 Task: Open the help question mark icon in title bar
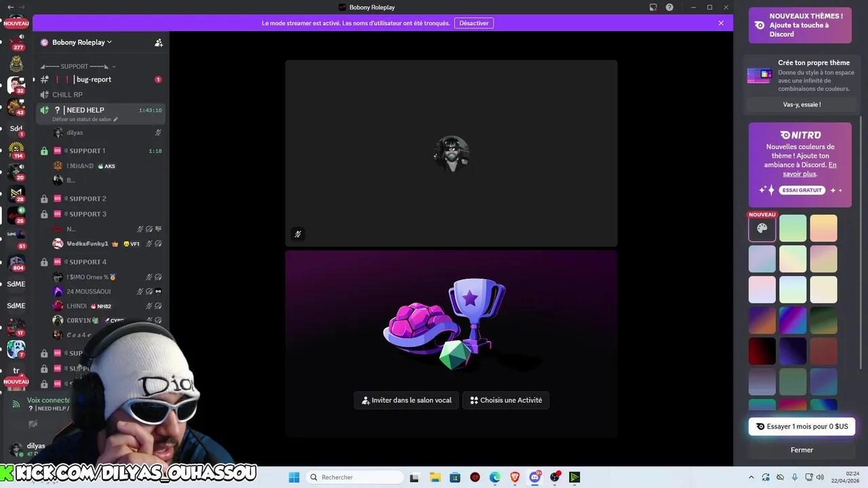click(669, 7)
